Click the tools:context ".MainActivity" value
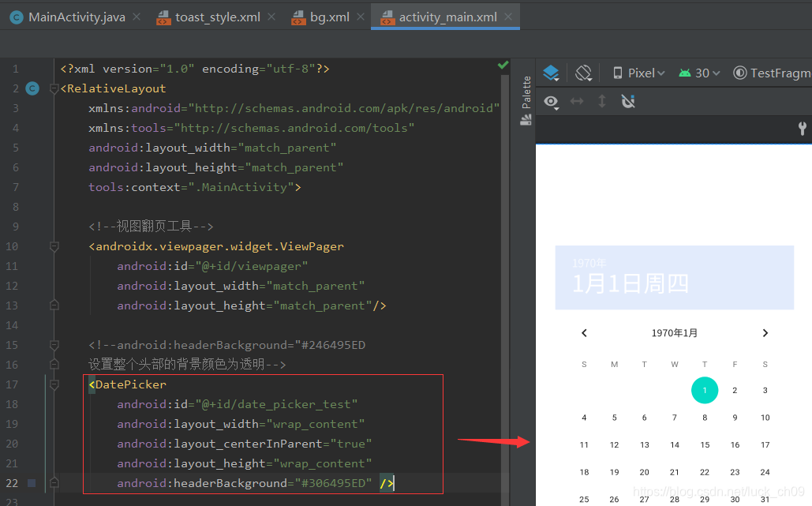Image resolution: width=812 pixels, height=506 pixels. [x=241, y=188]
